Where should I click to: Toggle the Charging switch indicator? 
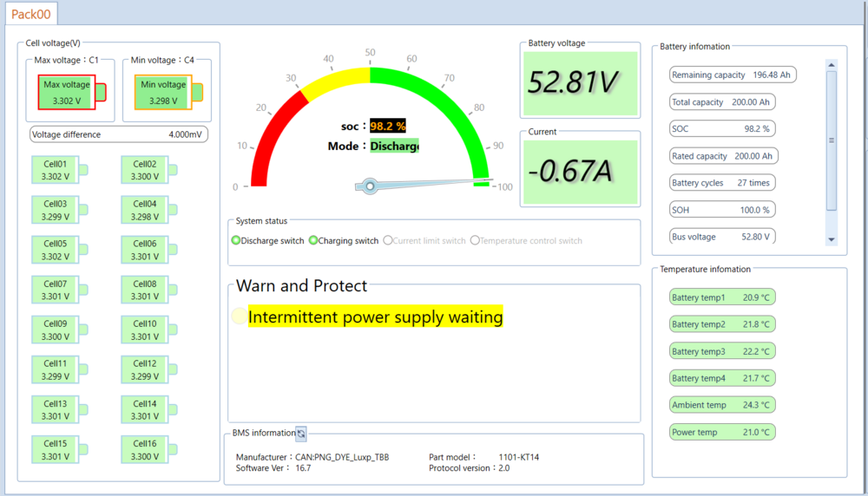tap(313, 240)
